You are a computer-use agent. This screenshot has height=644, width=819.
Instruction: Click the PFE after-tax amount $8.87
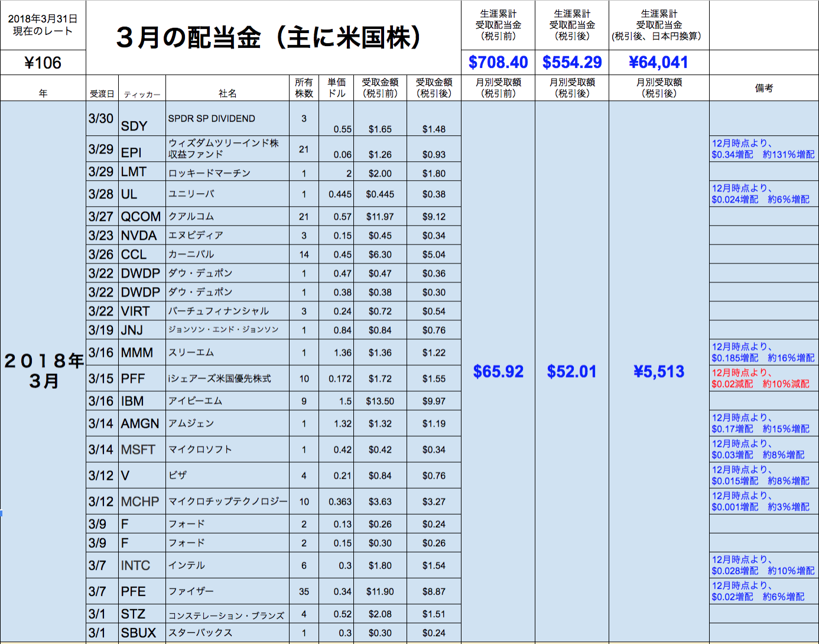click(x=434, y=591)
